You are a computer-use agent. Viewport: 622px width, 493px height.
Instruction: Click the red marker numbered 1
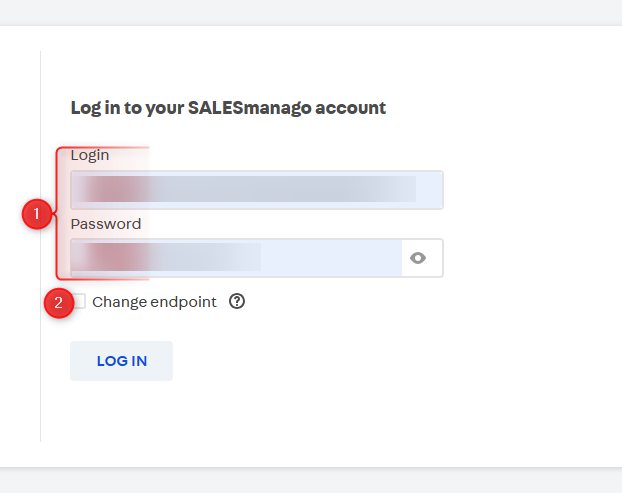pyautogui.click(x=37, y=214)
